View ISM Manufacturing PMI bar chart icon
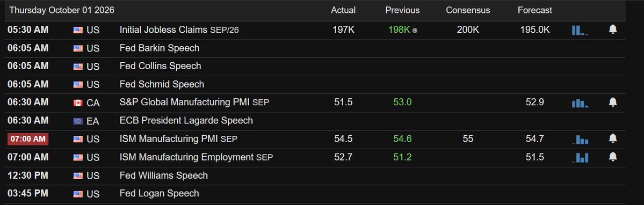Viewport: 644px width, 205px height. [x=580, y=140]
